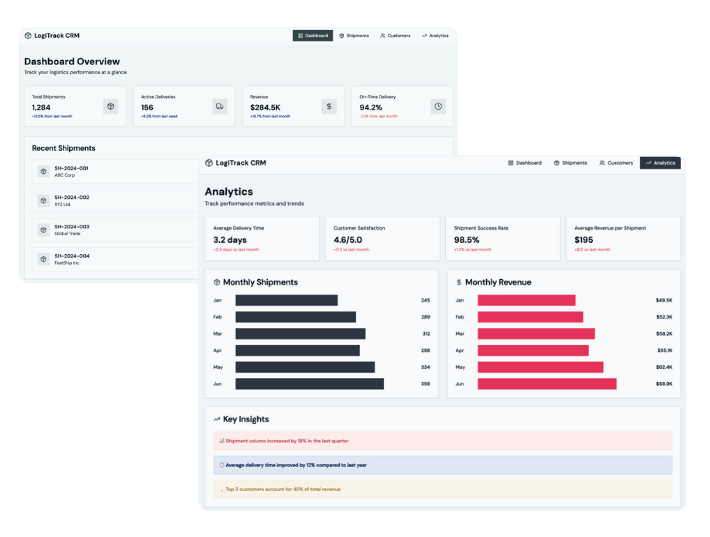Open Customers tab in front window
Screen dimensions: 710x537
[x=615, y=162]
